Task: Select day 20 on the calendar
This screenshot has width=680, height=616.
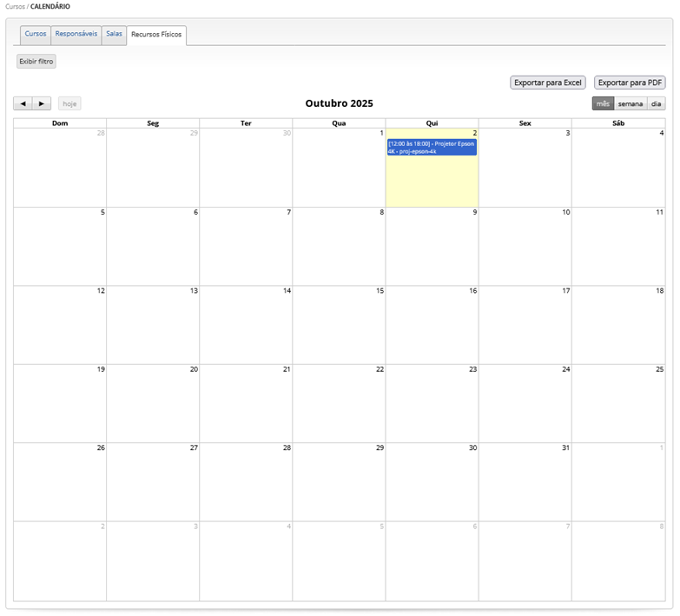Action: click(x=153, y=403)
